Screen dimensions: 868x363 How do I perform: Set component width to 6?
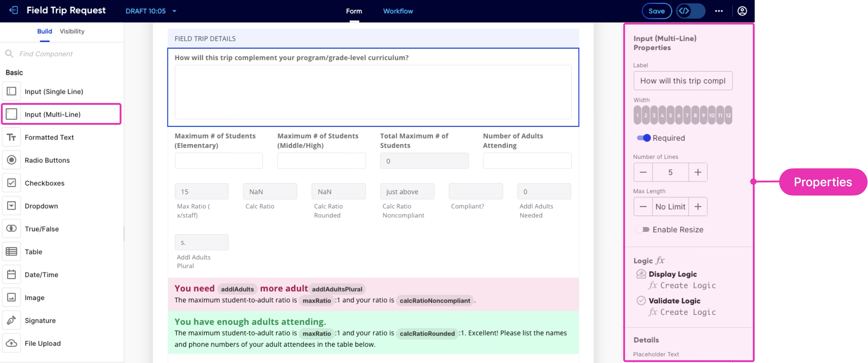(x=678, y=115)
